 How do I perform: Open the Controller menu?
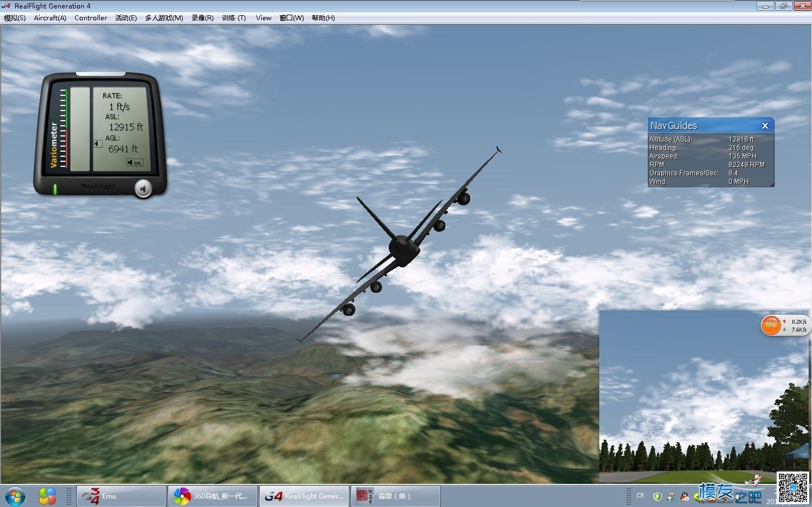90,18
